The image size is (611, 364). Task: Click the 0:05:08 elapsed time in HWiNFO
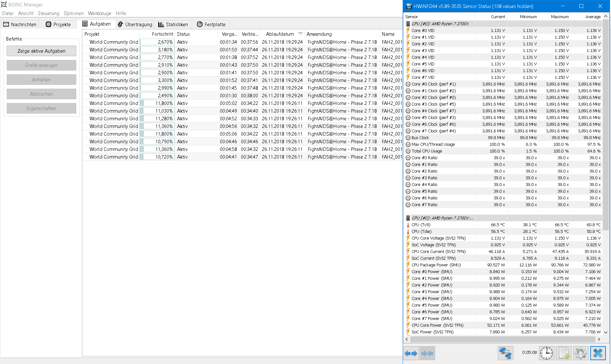(529, 353)
